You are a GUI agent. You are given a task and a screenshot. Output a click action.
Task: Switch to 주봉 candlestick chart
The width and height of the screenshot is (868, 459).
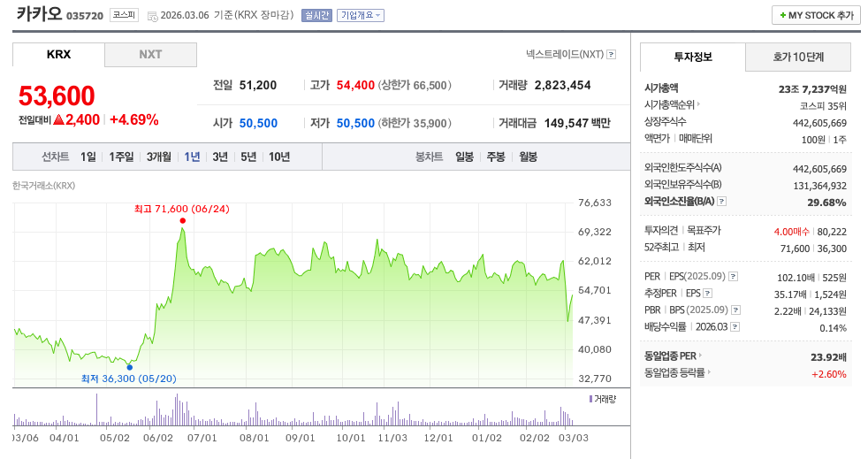[x=496, y=157]
